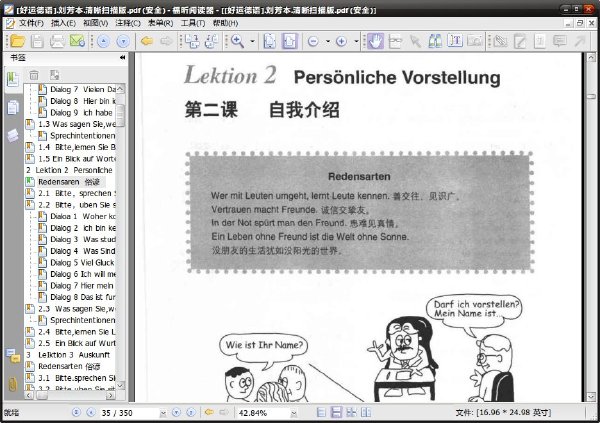Open bookmark 'Dialog 5 Viel Gluck'

point(82,263)
